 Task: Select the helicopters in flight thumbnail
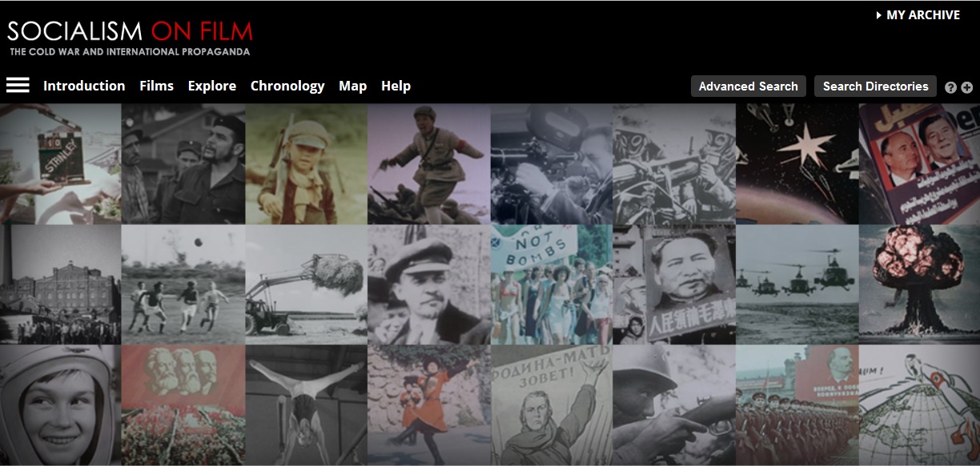point(797,284)
